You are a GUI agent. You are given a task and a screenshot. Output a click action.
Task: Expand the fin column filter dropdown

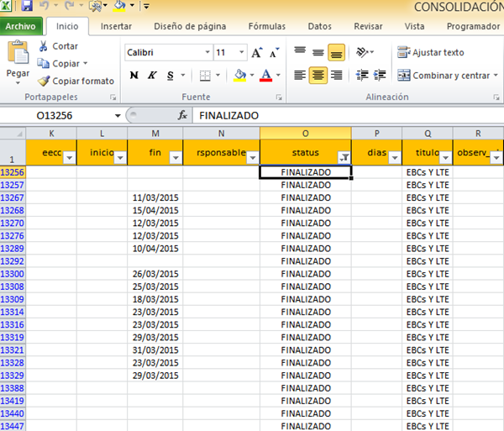pyautogui.click(x=175, y=157)
